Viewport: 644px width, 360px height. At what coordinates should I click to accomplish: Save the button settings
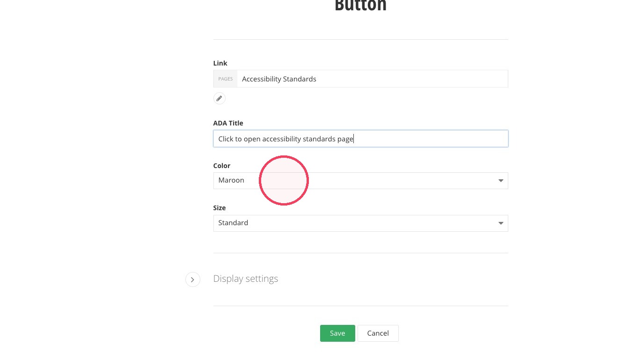coord(337,333)
